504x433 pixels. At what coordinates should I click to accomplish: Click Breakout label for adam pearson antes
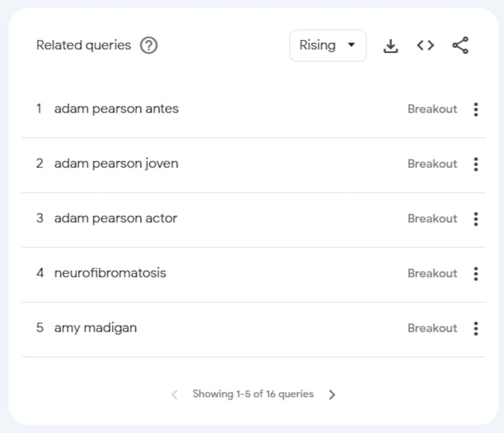(432, 109)
